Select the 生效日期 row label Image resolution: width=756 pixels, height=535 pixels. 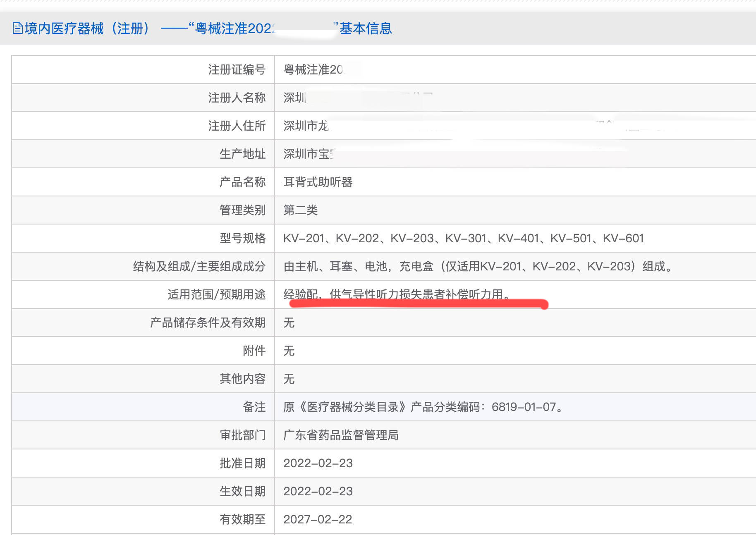click(243, 491)
